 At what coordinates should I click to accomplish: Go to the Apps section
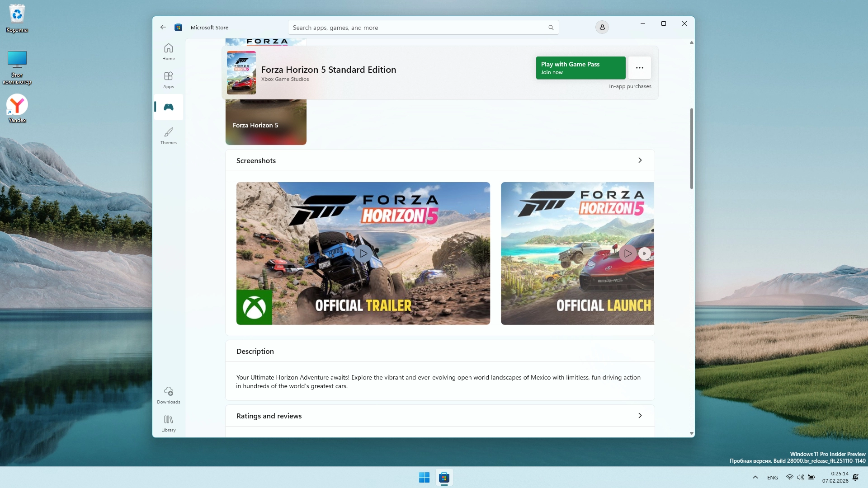coord(168,80)
